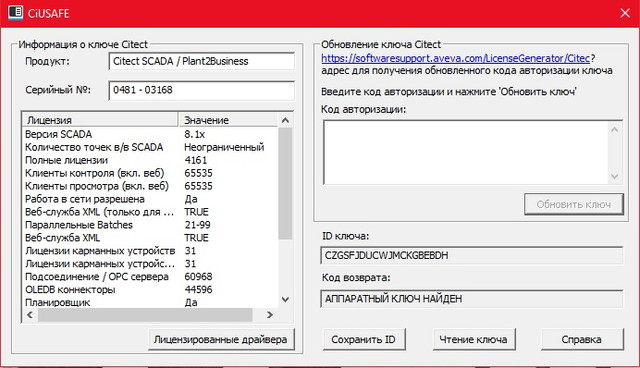Select the Лицензии карманных устройств row
The image size is (640, 368).
point(151,251)
